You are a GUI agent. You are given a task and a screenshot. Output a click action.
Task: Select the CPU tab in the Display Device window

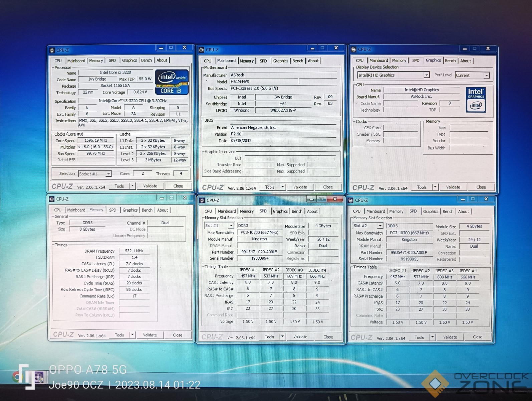tap(360, 60)
